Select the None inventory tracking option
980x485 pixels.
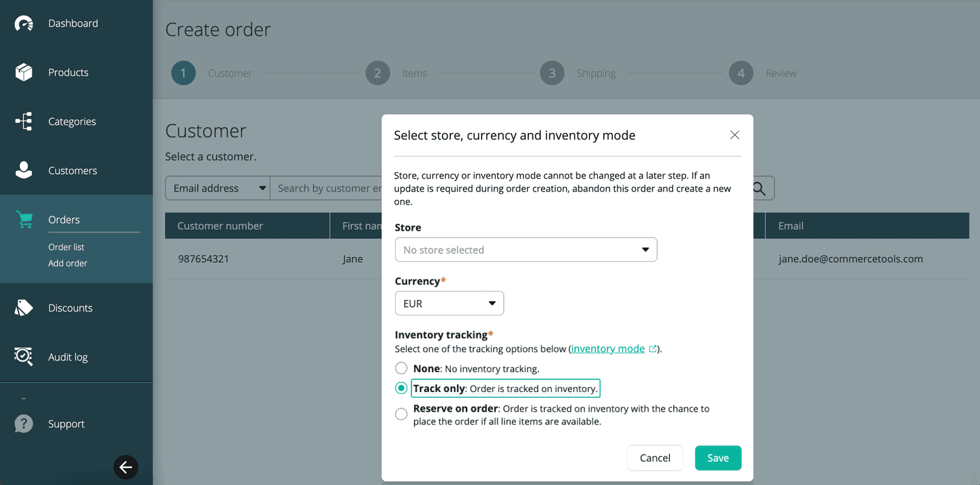pyautogui.click(x=401, y=367)
